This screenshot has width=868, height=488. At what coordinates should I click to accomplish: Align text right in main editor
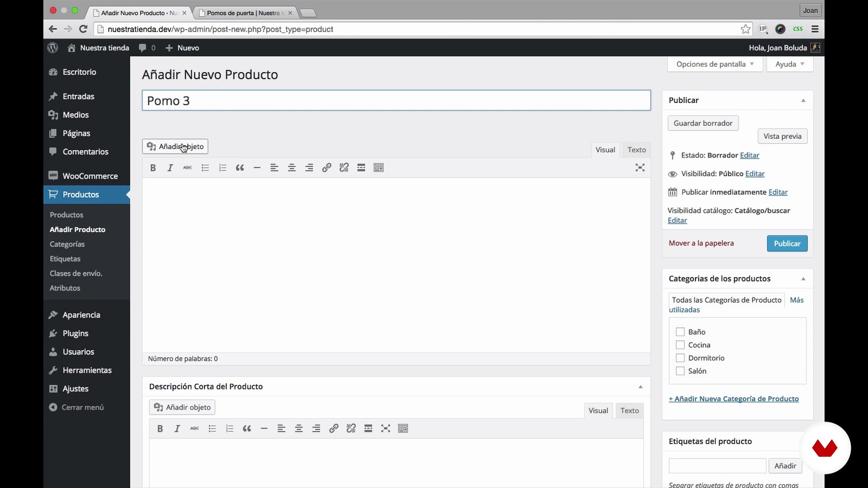tap(309, 168)
